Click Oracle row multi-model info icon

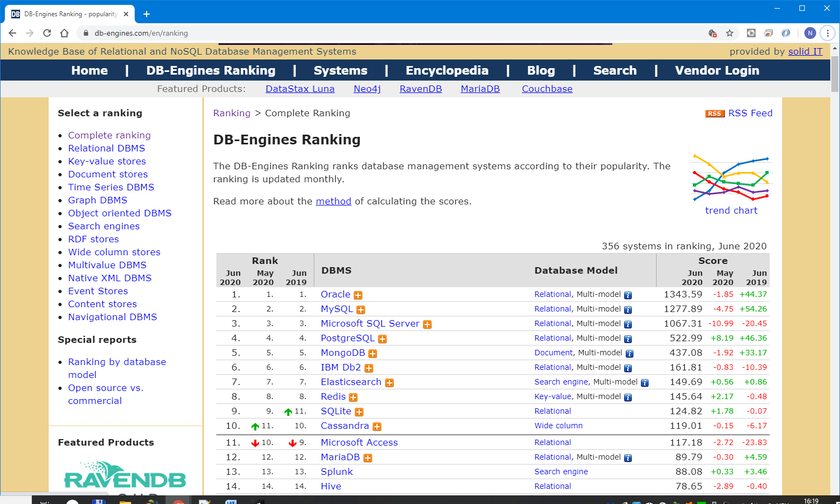(x=628, y=295)
